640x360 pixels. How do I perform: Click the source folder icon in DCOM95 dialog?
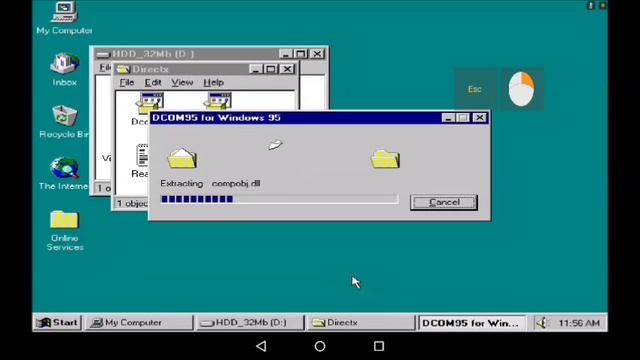click(182, 159)
